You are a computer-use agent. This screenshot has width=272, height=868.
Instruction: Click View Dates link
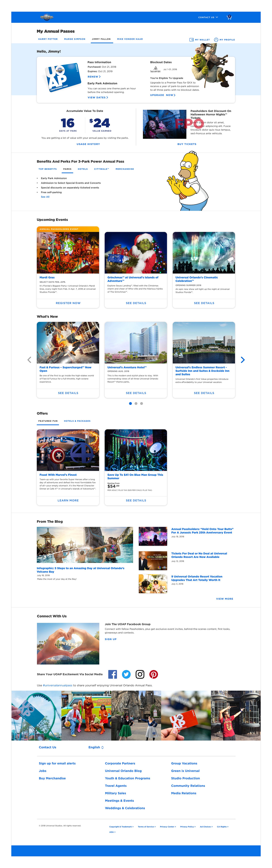(98, 97)
